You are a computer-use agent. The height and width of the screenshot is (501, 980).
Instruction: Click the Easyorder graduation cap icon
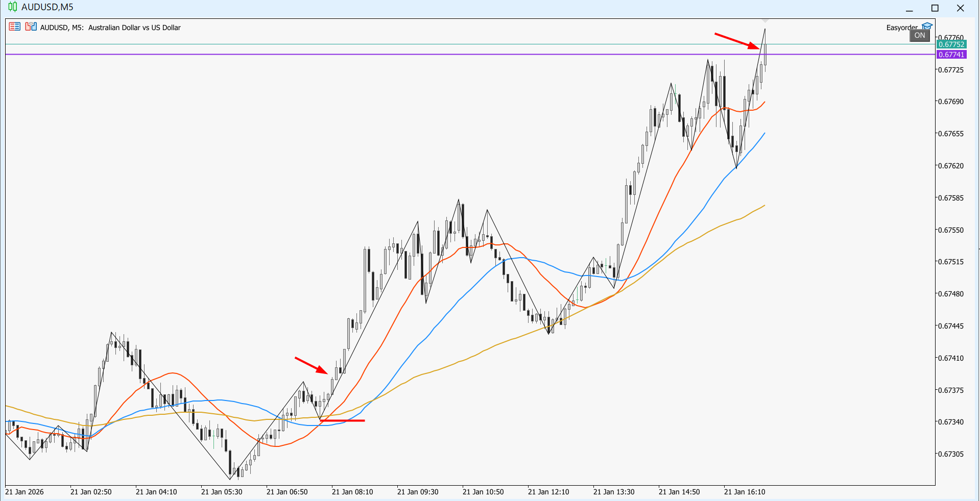927,26
